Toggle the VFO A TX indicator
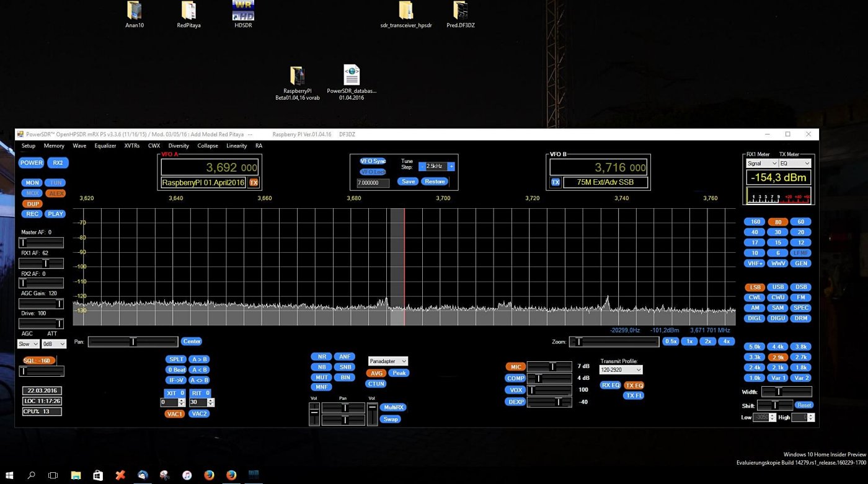Image resolution: width=868 pixels, height=484 pixels. (x=254, y=183)
